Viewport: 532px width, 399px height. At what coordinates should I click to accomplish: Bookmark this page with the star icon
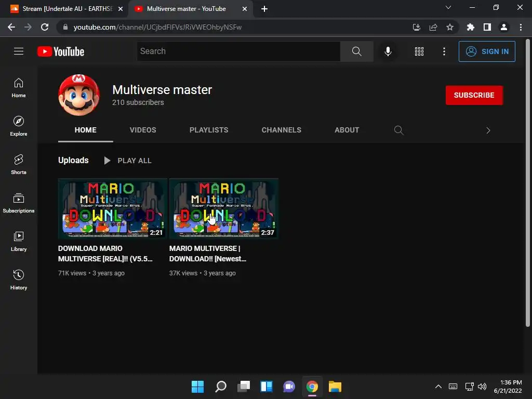(x=449, y=27)
